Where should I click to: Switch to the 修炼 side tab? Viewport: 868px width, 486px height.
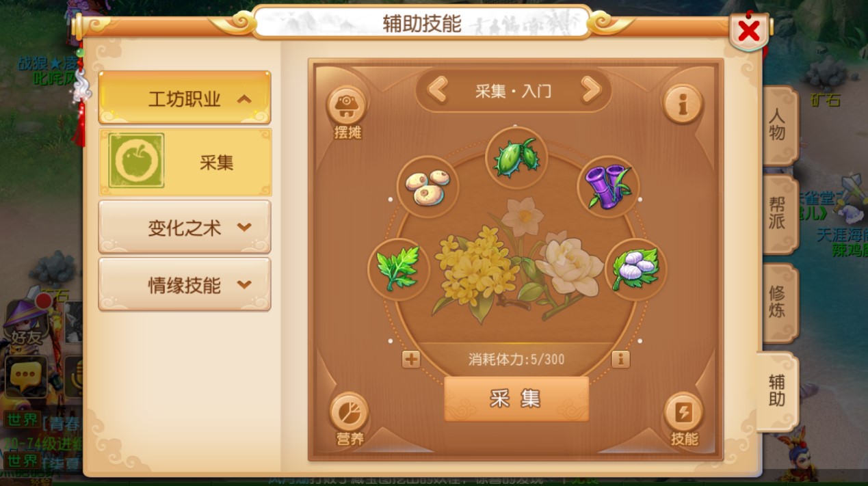(x=779, y=302)
